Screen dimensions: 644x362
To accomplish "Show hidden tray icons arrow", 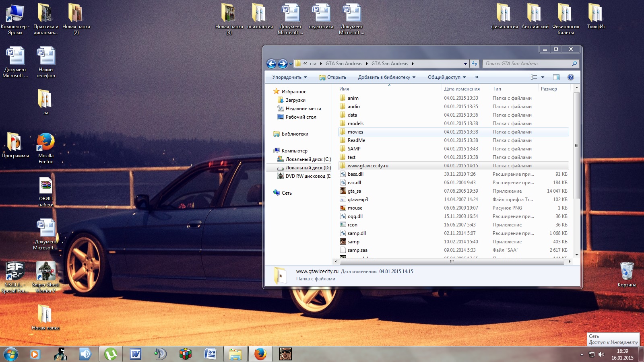I will tap(582, 354).
